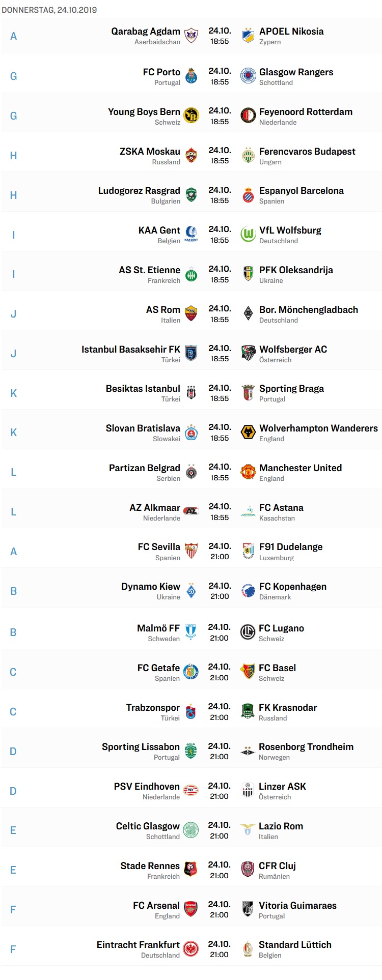
Task: Click the Wolverhampton Wanderers wolf logo
Action: (x=248, y=432)
